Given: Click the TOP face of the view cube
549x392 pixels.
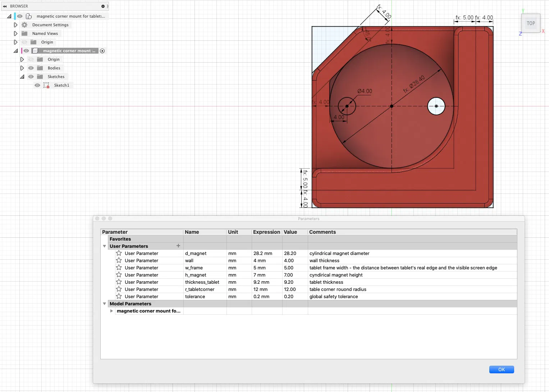Looking at the screenshot, I should [x=531, y=23].
